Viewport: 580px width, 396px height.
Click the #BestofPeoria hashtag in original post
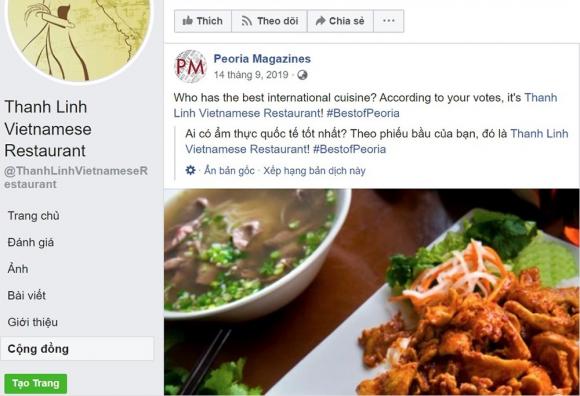[x=363, y=113]
